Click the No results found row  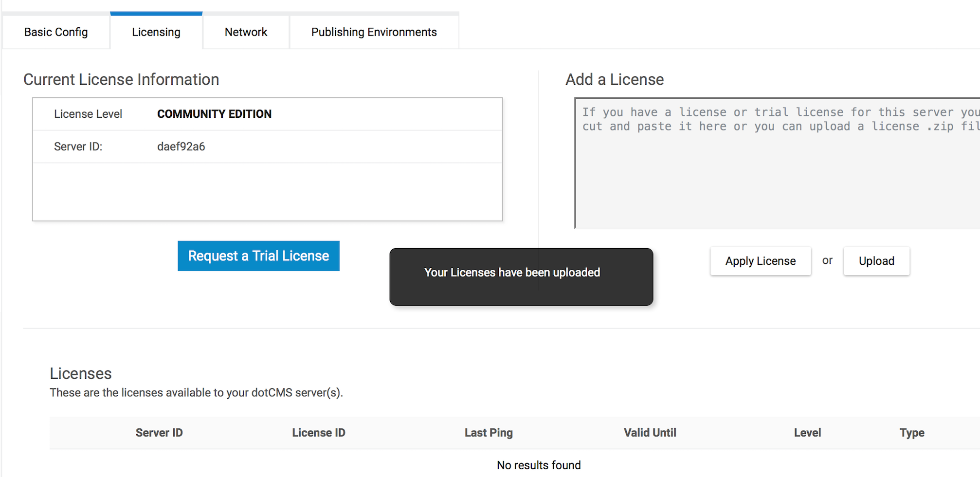[538, 465]
